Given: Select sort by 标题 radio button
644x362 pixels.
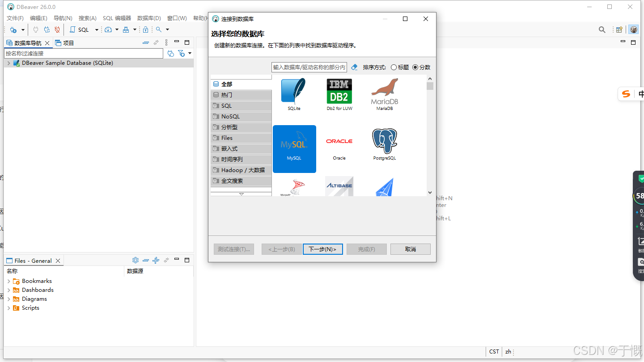Looking at the screenshot, I should (394, 67).
